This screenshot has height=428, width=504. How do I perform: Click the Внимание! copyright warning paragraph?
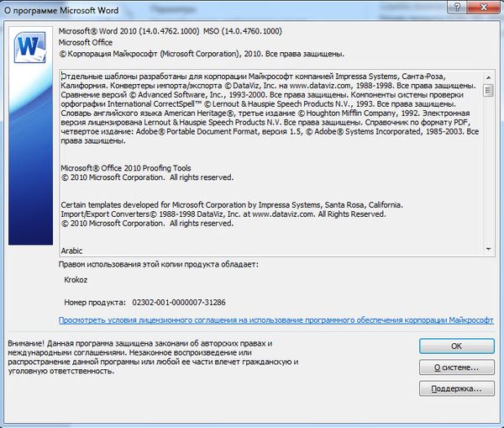[x=153, y=357]
